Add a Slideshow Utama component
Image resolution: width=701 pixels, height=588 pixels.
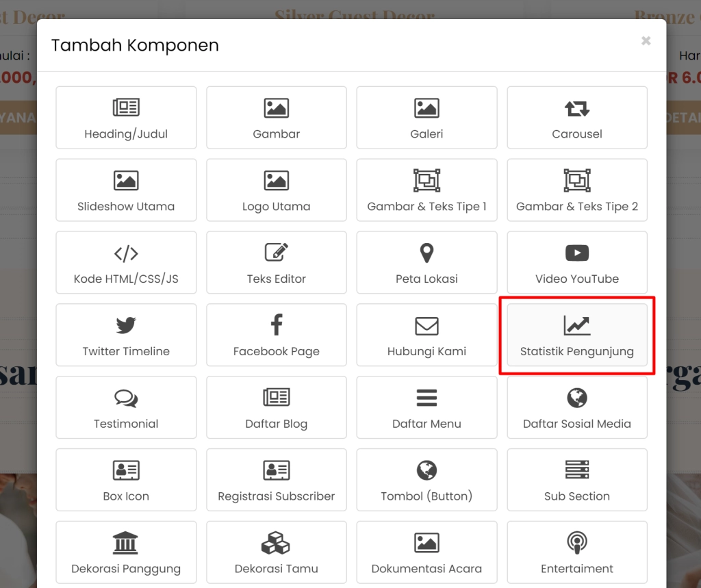point(126,190)
